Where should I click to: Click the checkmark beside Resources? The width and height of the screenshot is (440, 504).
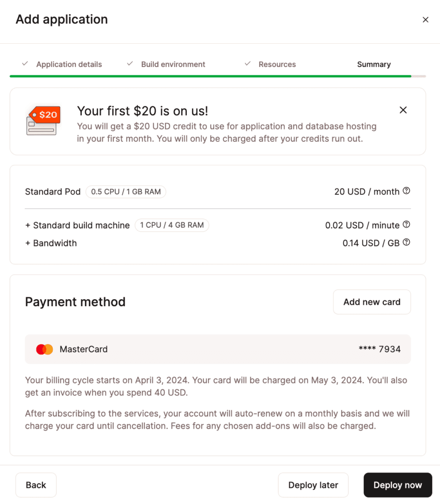pyautogui.click(x=247, y=63)
